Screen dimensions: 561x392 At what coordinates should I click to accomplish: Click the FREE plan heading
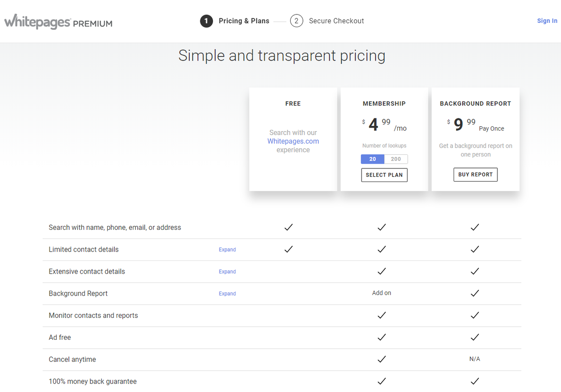(x=293, y=104)
